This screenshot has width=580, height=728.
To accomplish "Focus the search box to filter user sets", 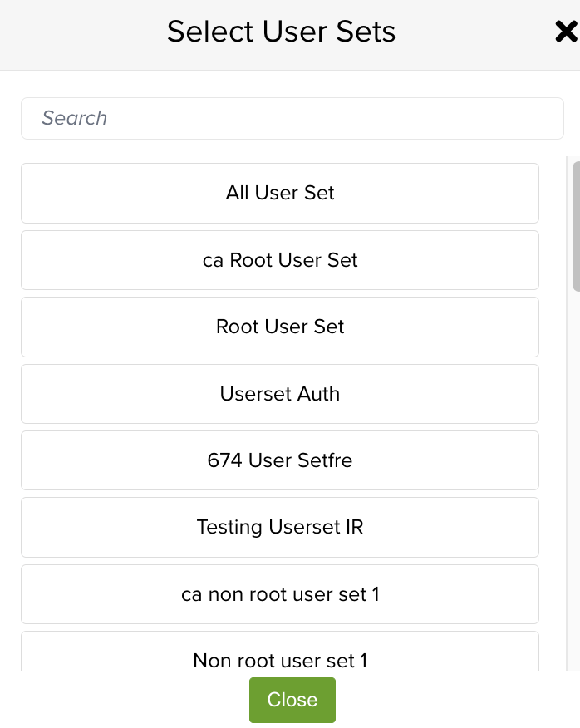I will 292,118.
